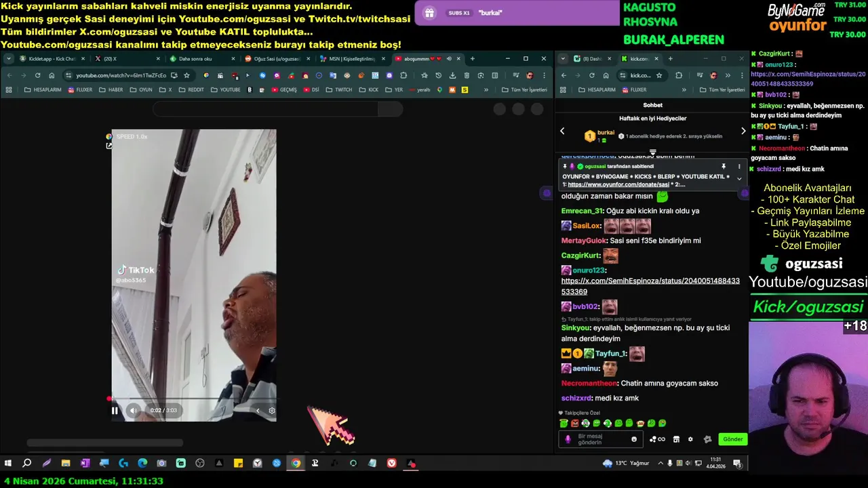The width and height of the screenshot is (868, 488).
Task: Open onuro123's x.com SemihEspinoza link
Action: (650, 286)
